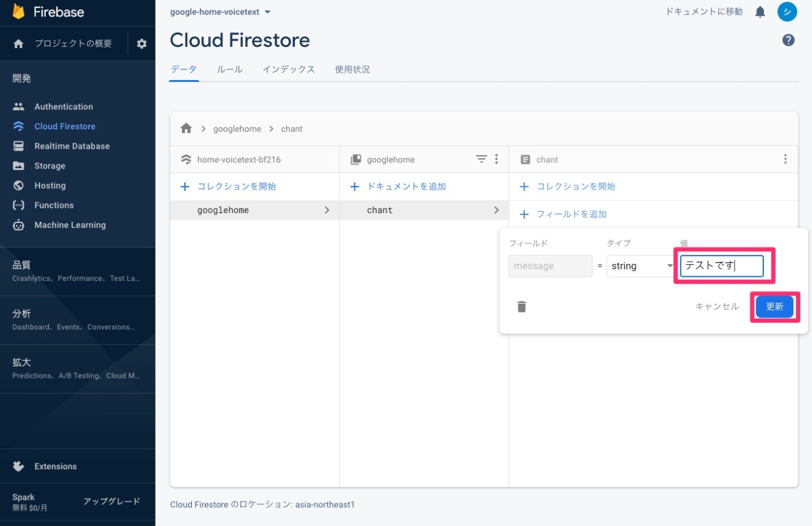812x526 pixels.
Task: Click the Firebase logo icon
Action: click(x=19, y=11)
